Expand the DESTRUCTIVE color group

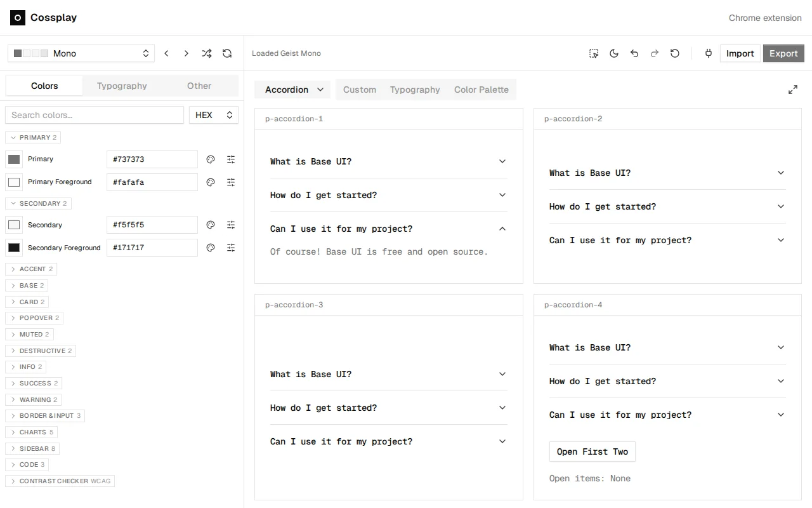point(41,351)
